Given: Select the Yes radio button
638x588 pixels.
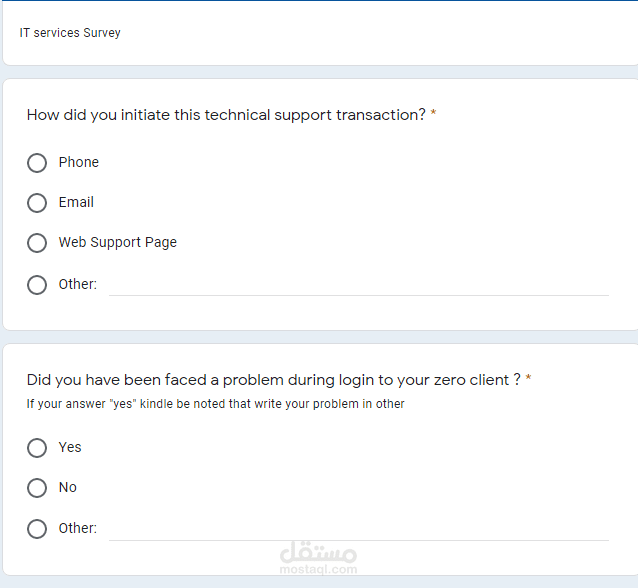Looking at the screenshot, I should click(37, 448).
